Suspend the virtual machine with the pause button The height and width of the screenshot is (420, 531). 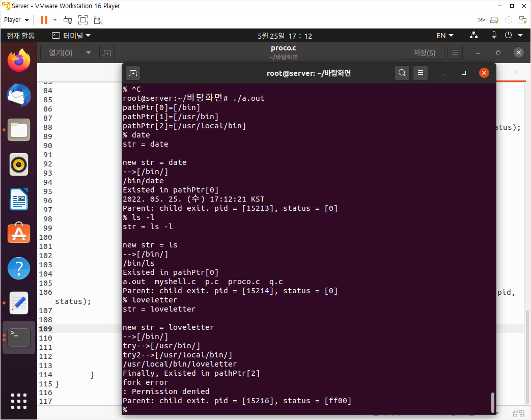coord(43,19)
